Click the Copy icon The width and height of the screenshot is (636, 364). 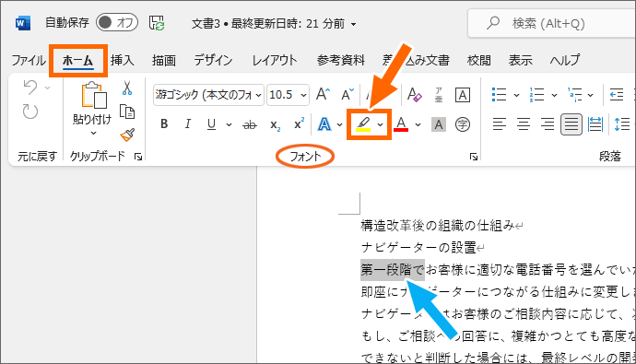127,112
